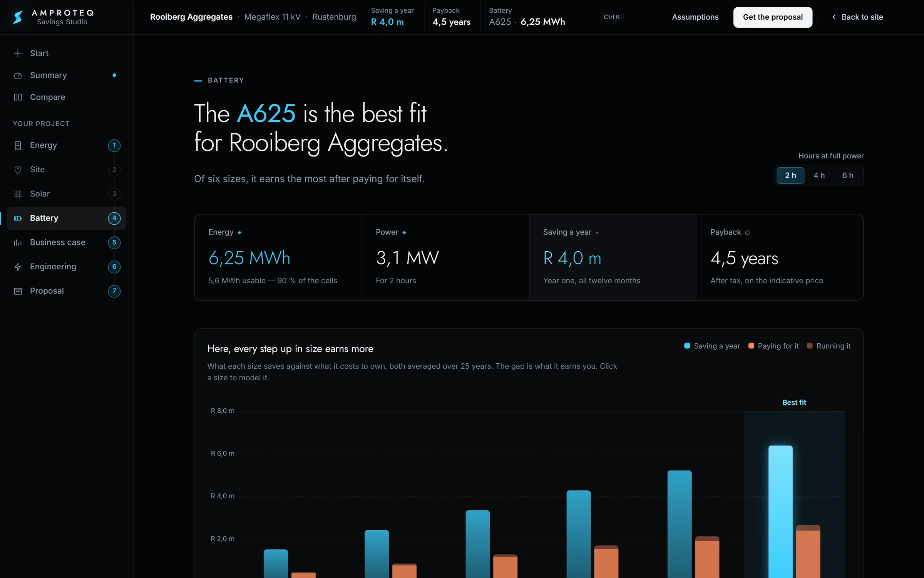Open the Compare page in sidebar
Viewport: 924px width, 578px height.
(67, 97)
